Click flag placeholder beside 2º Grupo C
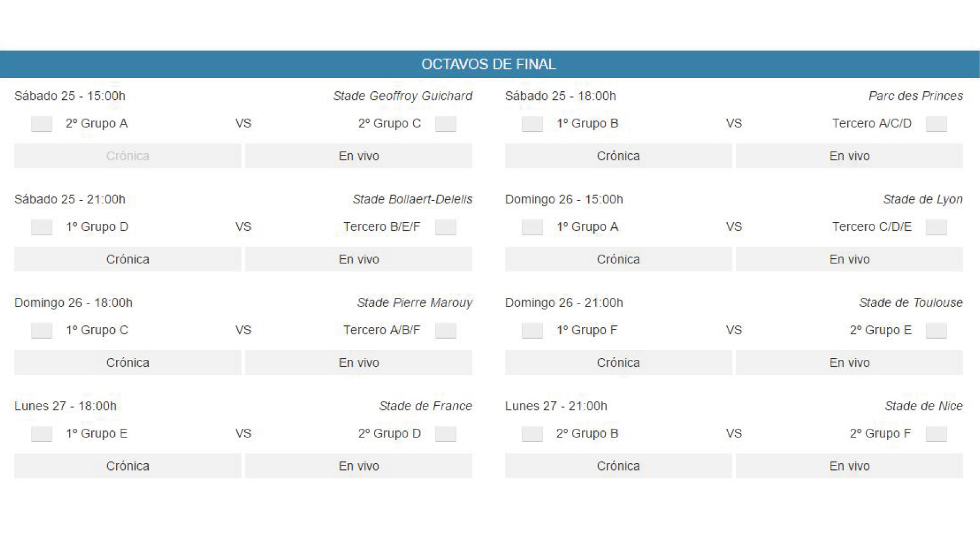 coord(445,124)
